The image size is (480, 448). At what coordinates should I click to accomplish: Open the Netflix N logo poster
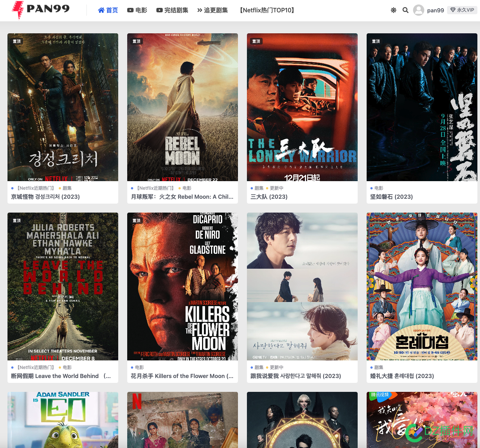coord(183,420)
